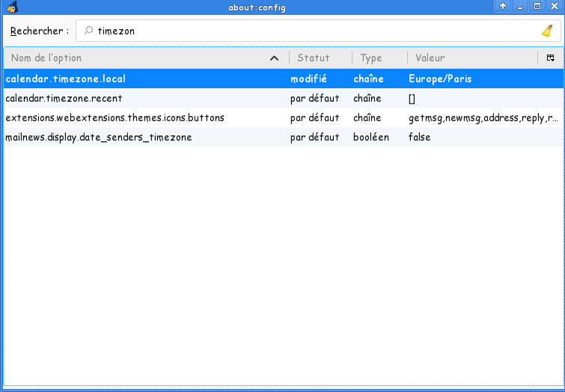The height and width of the screenshot is (392, 565).
Task: Click the broom icon to clear search
Action: 547,31
